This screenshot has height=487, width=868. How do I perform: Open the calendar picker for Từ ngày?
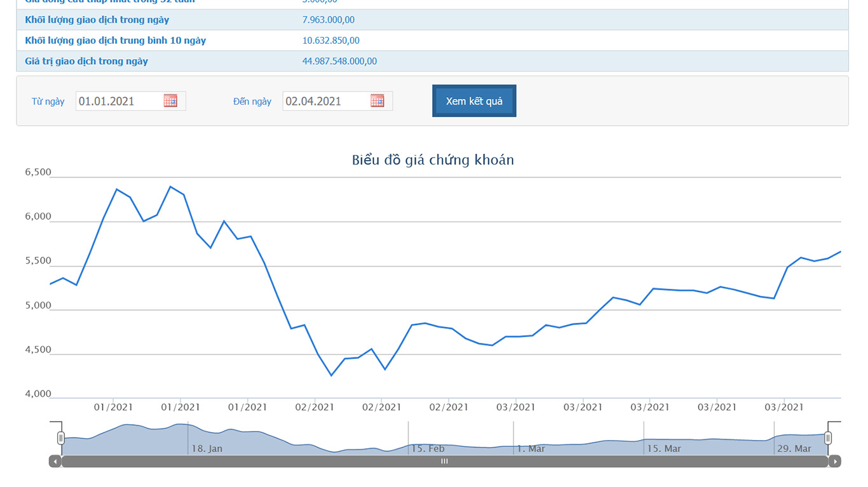pos(170,101)
